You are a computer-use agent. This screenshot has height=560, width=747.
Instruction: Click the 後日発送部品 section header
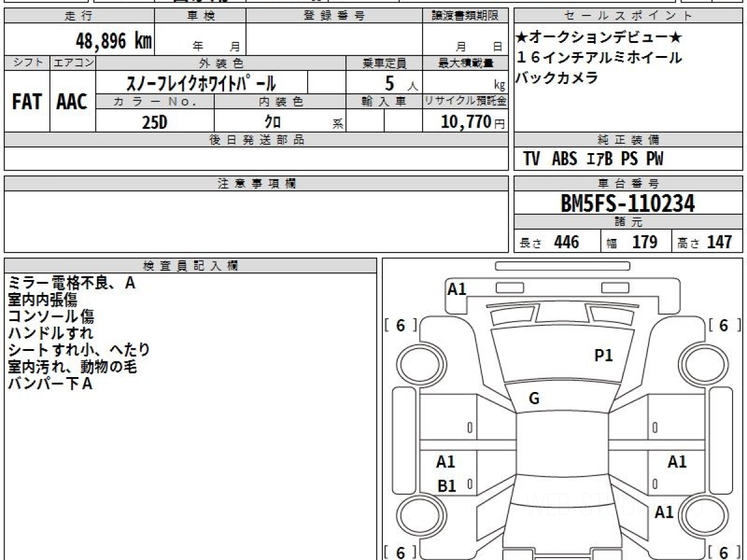point(256,140)
